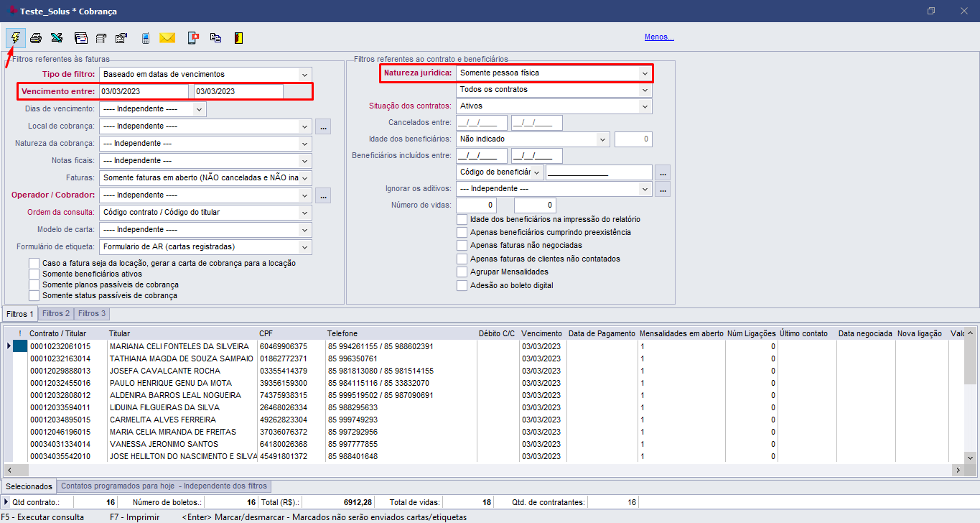Click the horizontal scrollbar right arrow
Viewport: 980px width, 523px height.
coord(957,469)
